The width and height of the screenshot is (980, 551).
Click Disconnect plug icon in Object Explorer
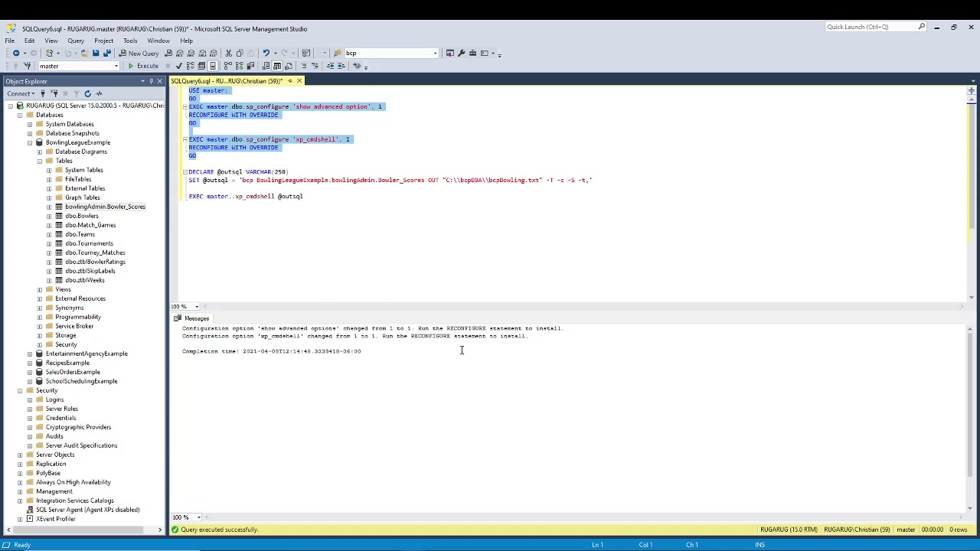(54, 93)
